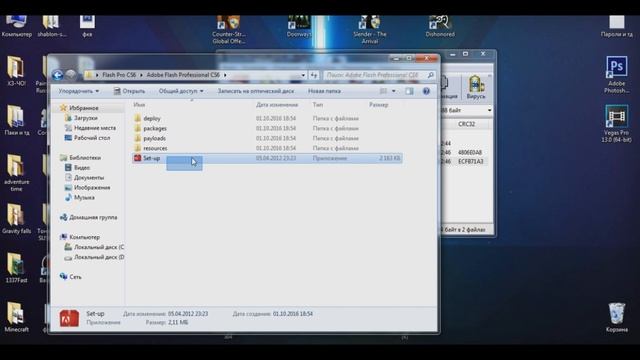Open the Упорядочить dropdown menu
Viewport: 640px width, 360px height.
click(79, 91)
